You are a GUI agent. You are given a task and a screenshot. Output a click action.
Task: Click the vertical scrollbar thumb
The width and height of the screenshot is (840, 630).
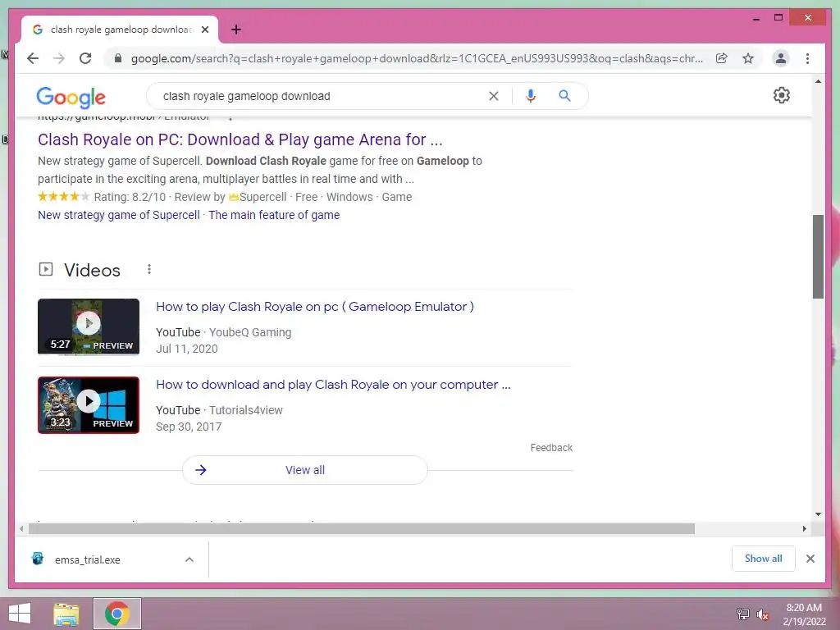click(818, 257)
